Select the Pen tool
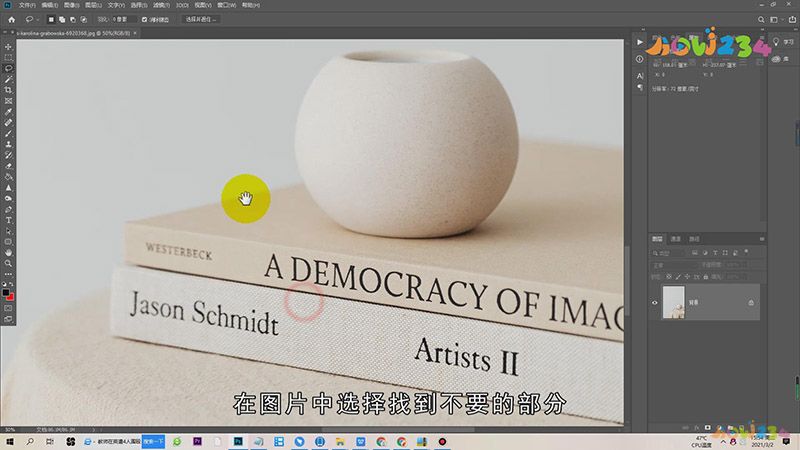This screenshot has height=450, width=800. point(8,210)
